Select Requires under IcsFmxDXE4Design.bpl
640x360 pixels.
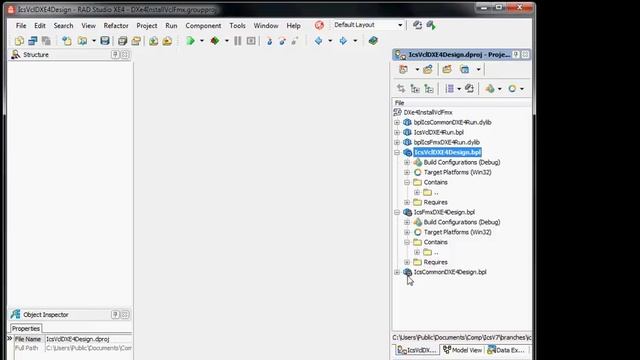pyautogui.click(x=436, y=262)
